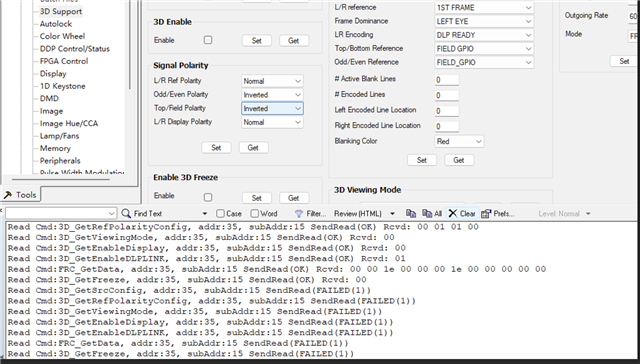Select DDP Control/Status in the tree
This screenshot has height=364, width=640.
[x=75, y=49]
